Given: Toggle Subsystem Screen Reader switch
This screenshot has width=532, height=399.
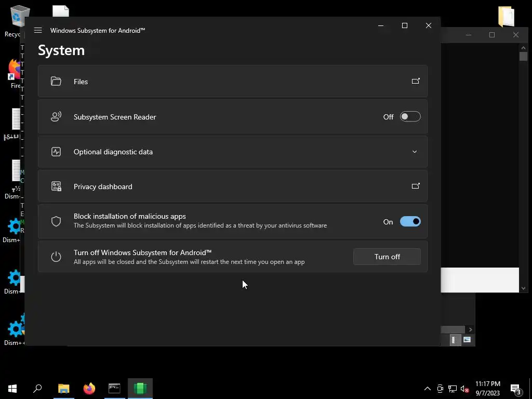Looking at the screenshot, I should click(410, 117).
